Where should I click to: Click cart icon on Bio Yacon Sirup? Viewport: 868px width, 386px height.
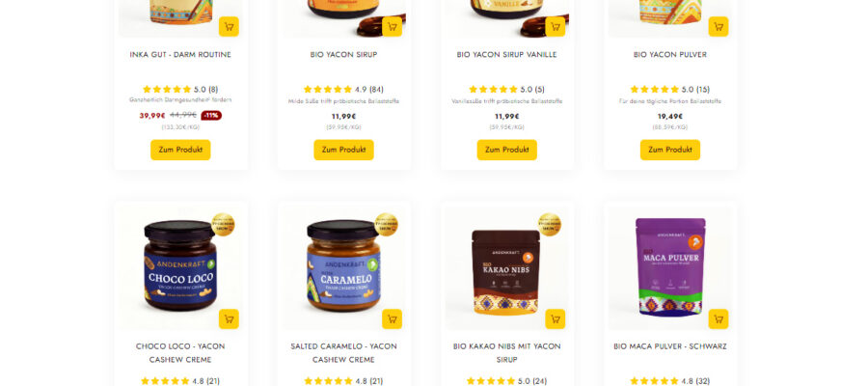click(392, 27)
